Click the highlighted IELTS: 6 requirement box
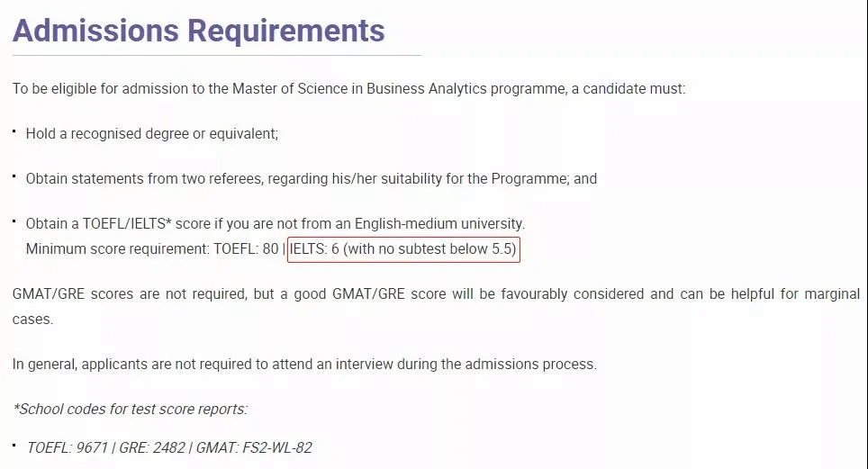 403,249
